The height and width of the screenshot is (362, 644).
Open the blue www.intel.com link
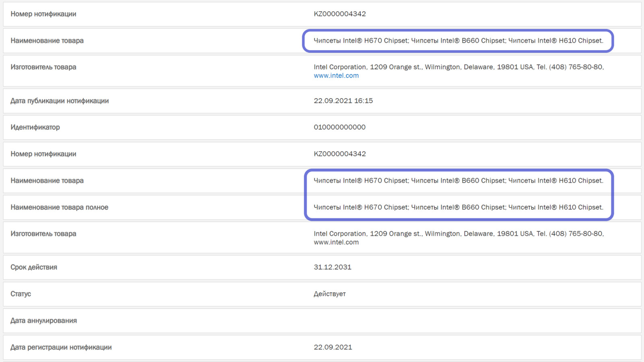point(336,76)
